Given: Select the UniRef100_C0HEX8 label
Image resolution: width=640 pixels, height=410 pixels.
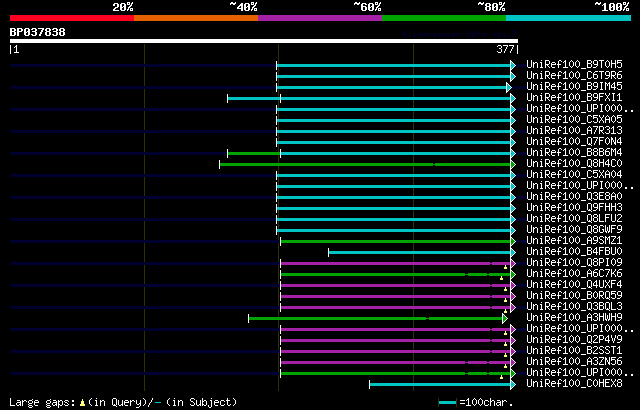Looking at the screenshot, I should tap(574, 384).
